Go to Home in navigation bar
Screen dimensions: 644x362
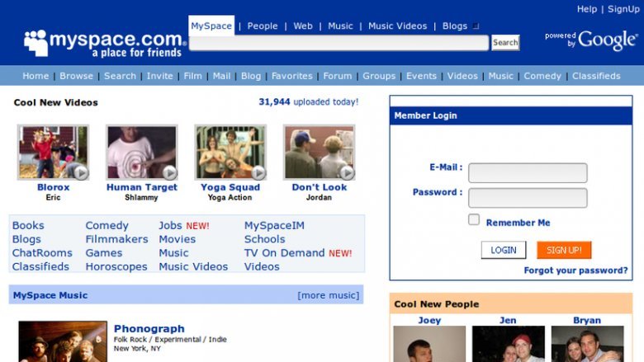pos(36,76)
